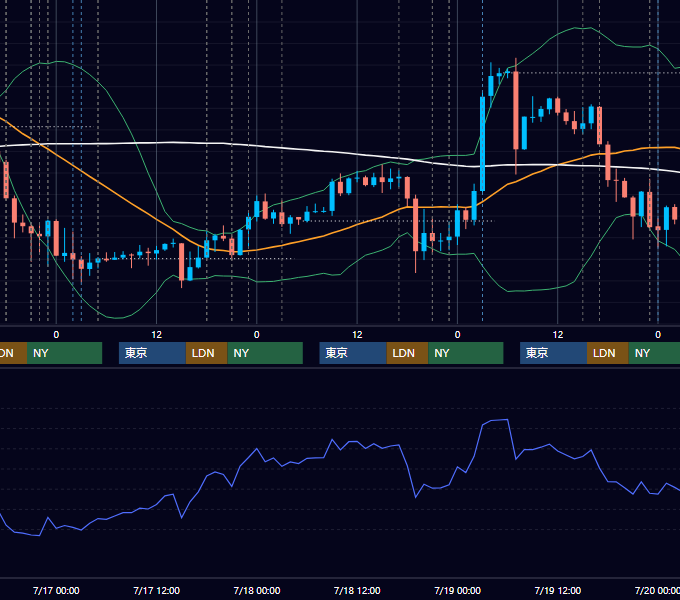The width and height of the screenshot is (680, 600).
Task: Click the 7/19 00:00 time axis label
Action: click(x=458, y=590)
